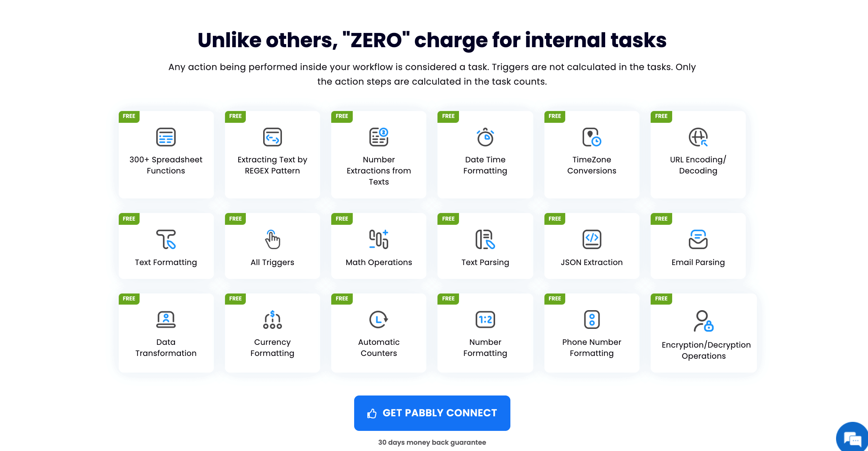Open the live chat bubble widget
The height and width of the screenshot is (451, 868).
[853, 439]
